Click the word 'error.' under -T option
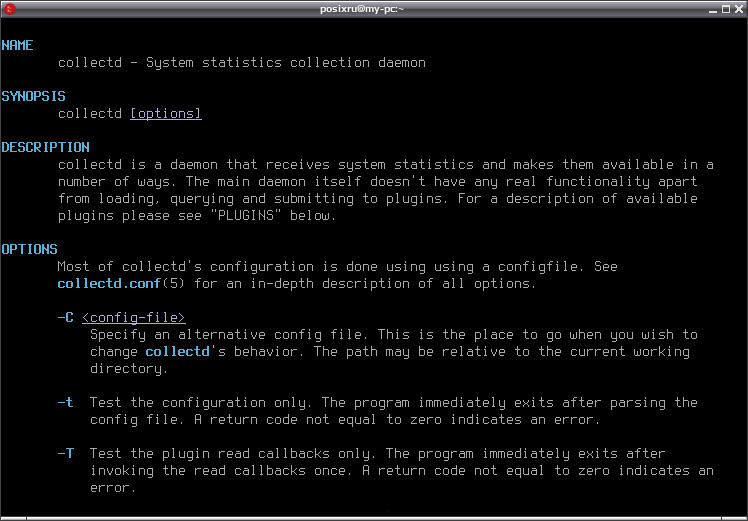This screenshot has width=748, height=521. (x=113, y=488)
